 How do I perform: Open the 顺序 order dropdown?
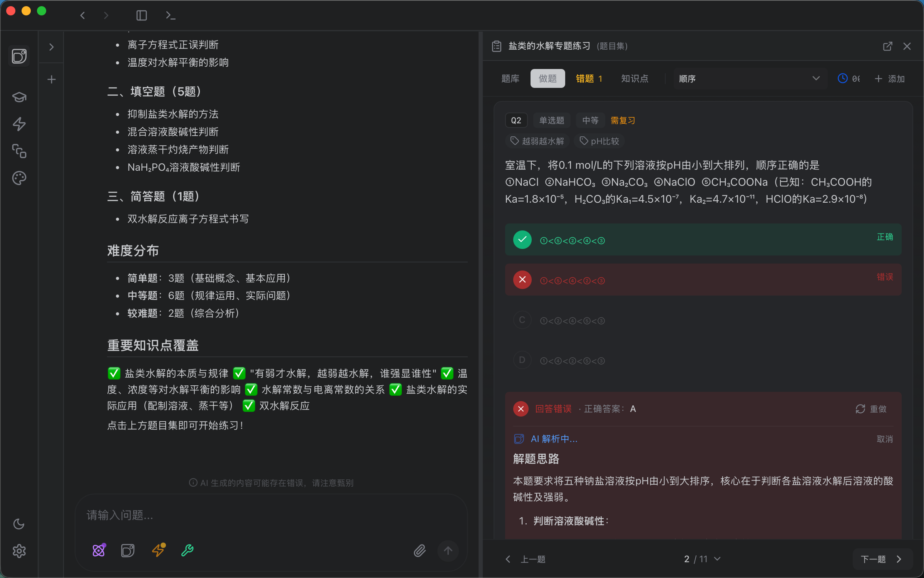pos(749,79)
